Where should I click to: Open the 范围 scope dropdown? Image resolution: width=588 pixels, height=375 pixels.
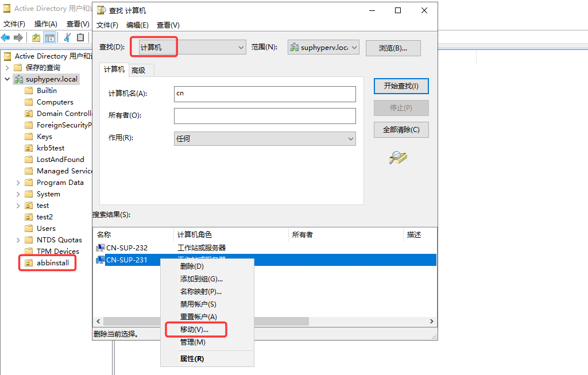pyautogui.click(x=323, y=47)
